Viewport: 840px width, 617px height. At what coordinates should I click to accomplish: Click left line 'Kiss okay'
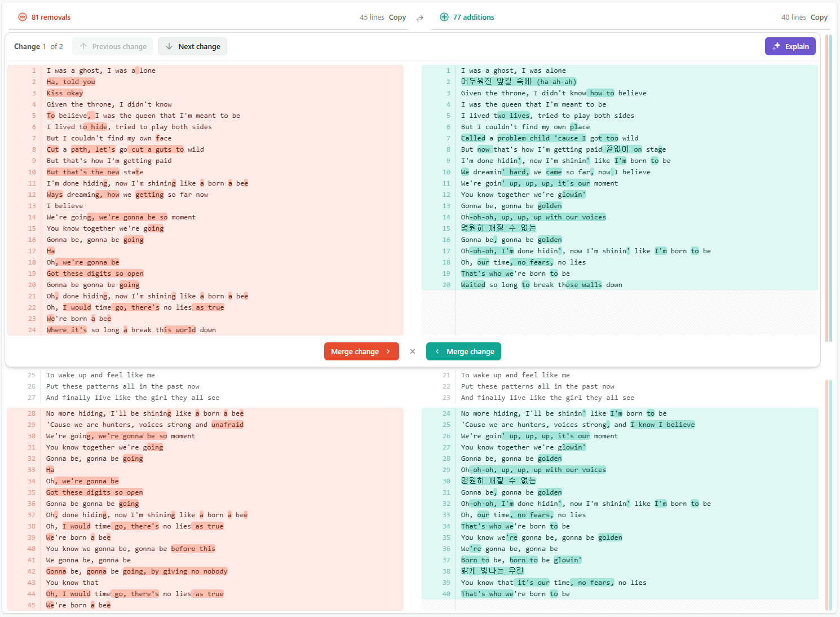point(64,93)
